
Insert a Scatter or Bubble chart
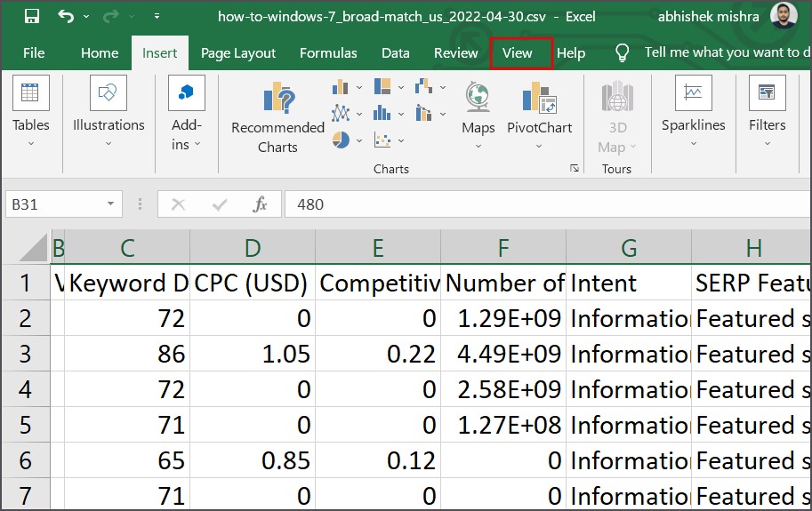pyautogui.click(x=383, y=140)
